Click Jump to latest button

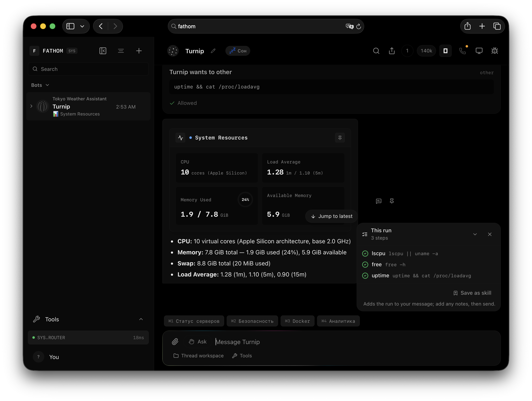coord(331,216)
